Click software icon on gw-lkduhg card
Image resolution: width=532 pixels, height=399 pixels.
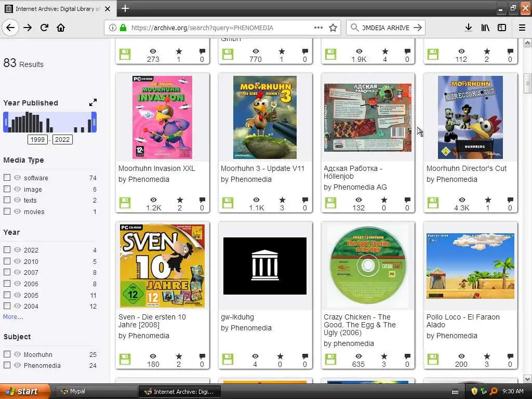[x=228, y=360]
